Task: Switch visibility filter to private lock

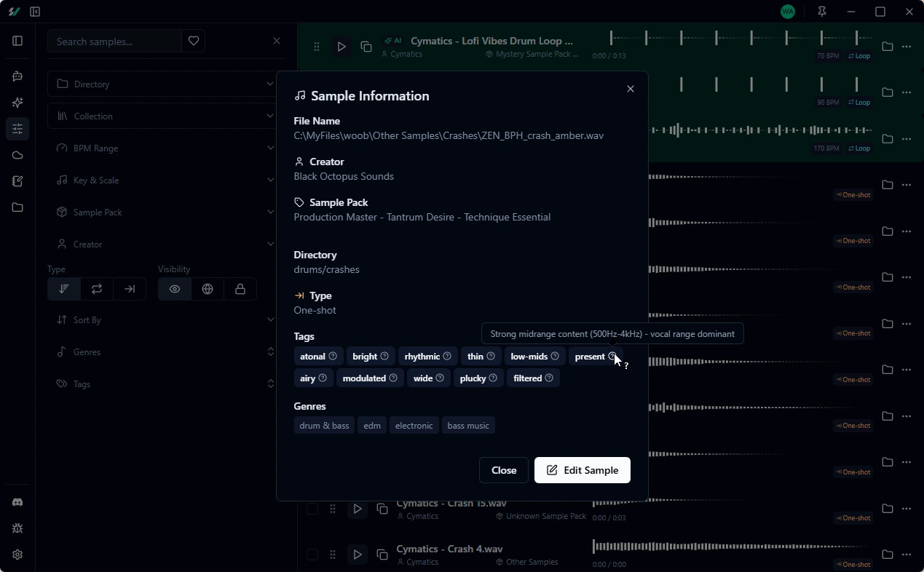Action: coord(240,289)
